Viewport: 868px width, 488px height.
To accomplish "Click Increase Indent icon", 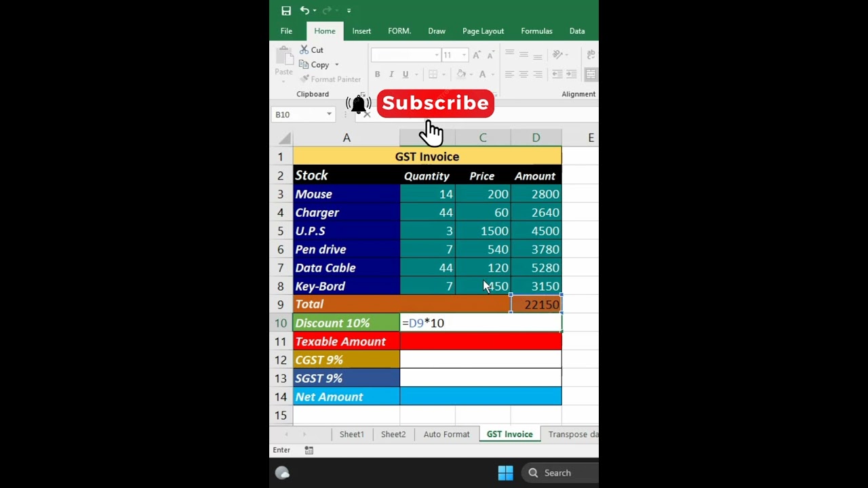I will pos(572,75).
